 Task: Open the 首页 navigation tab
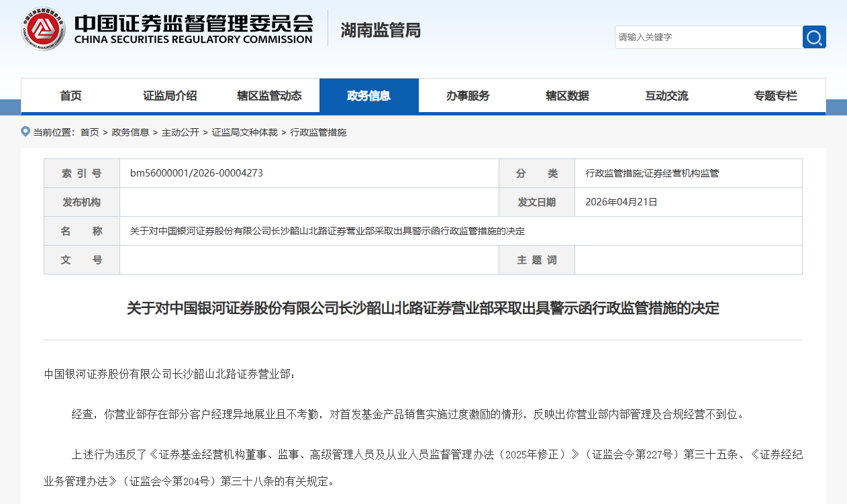click(x=70, y=96)
